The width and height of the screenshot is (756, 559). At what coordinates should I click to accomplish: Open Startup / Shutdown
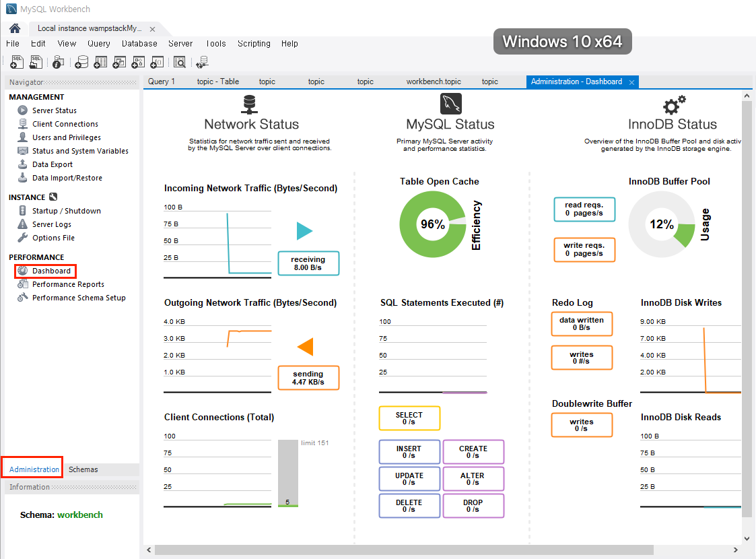tap(66, 211)
